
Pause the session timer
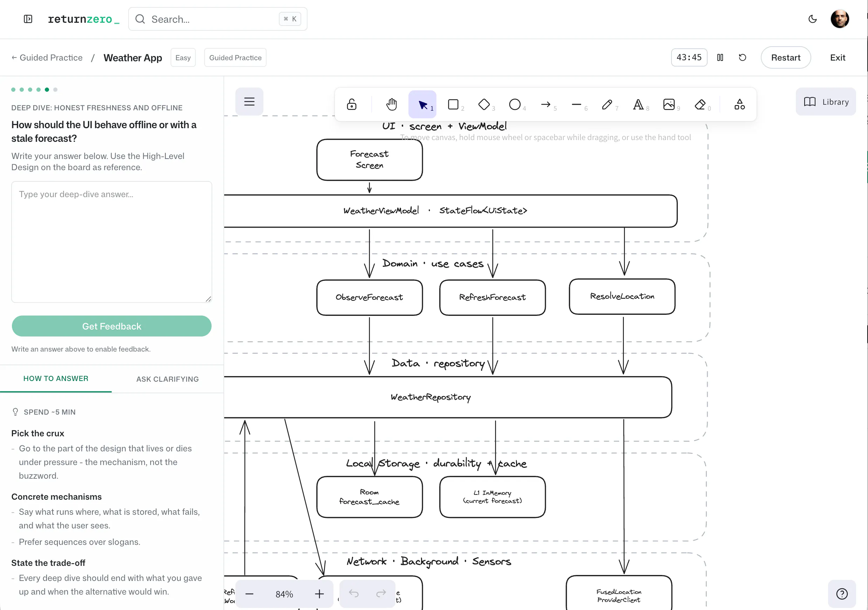coord(720,57)
